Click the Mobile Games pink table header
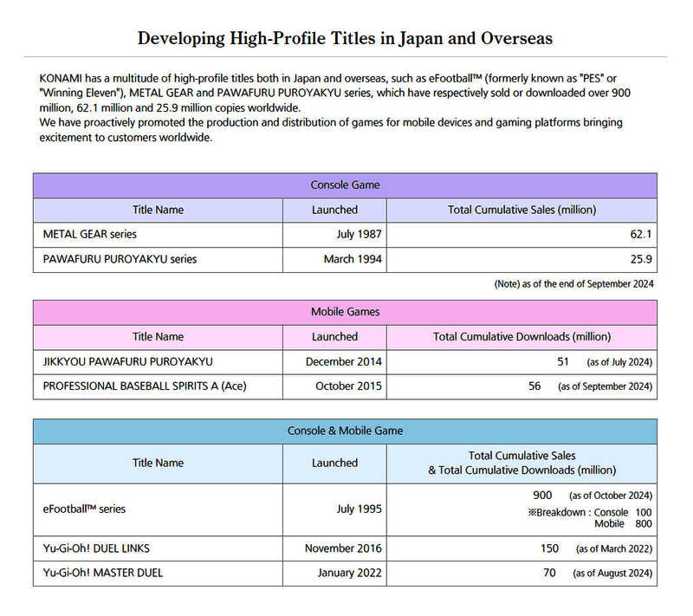 pos(345,312)
